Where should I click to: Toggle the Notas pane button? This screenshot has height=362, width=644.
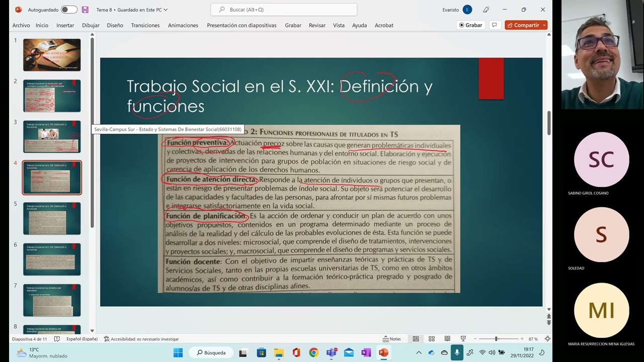click(392, 339)
